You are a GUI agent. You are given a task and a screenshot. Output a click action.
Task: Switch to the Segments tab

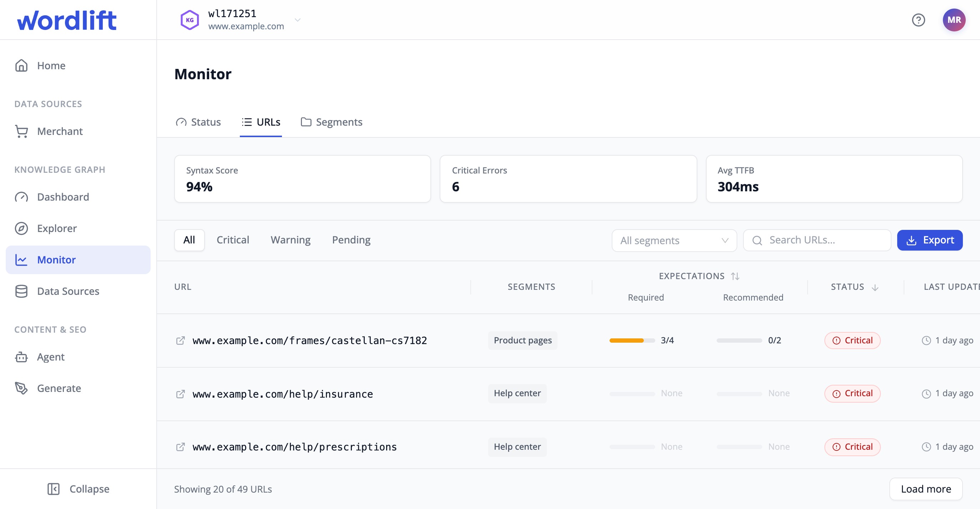tap(331, 122)
